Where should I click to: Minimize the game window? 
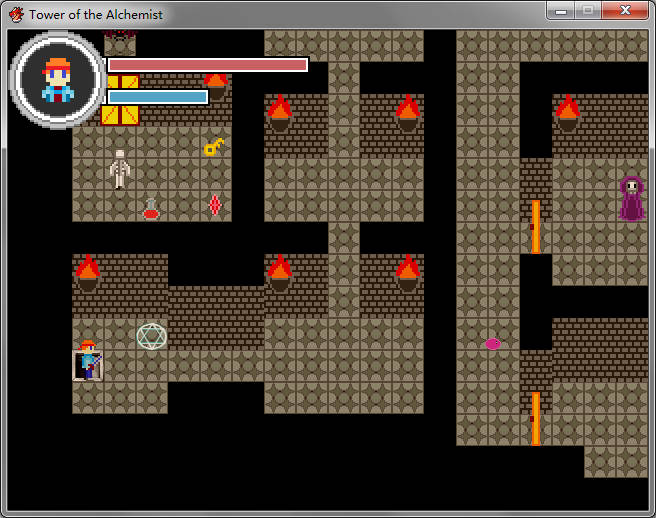561,11
